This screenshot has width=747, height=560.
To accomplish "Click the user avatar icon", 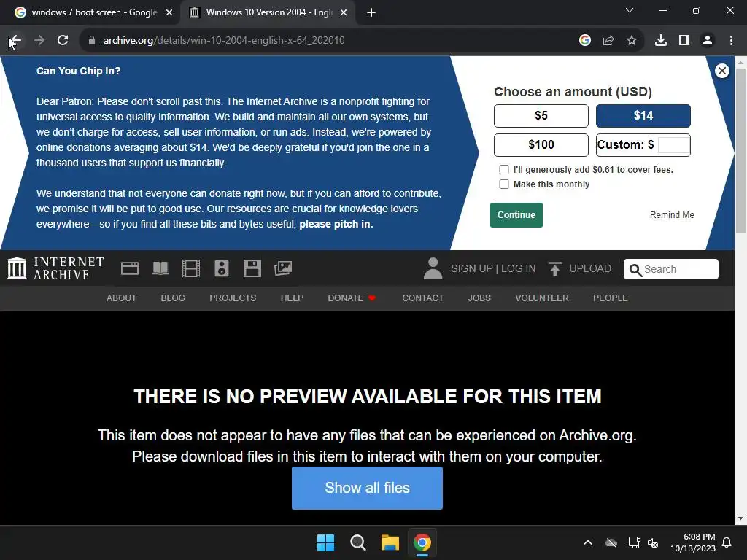I will pyautogui.click(x=433, y=268).
